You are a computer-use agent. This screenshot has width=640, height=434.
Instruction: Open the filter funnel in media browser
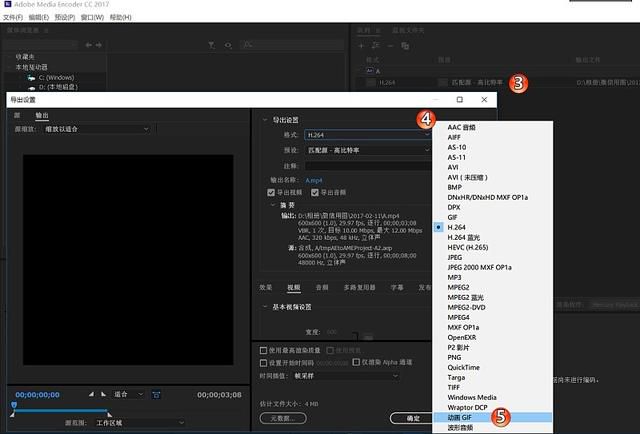click(x=211, y=45)
